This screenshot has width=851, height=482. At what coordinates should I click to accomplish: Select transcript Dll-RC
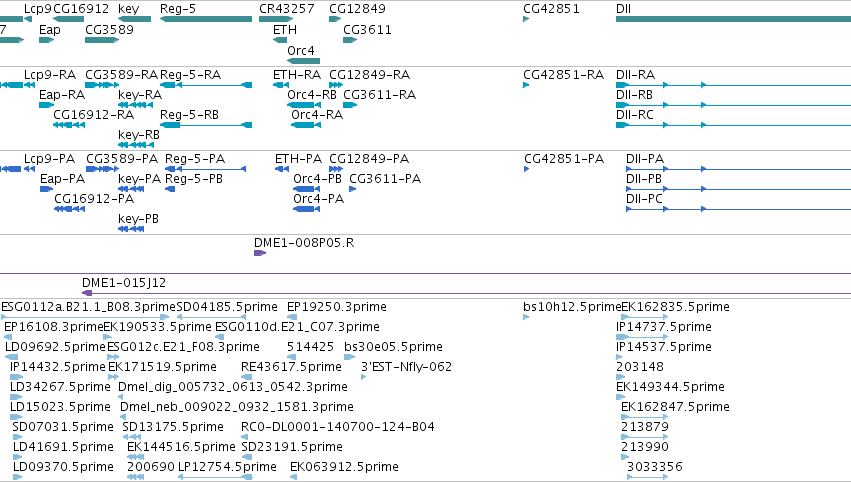pyautogui.click(x=733, y=125)
